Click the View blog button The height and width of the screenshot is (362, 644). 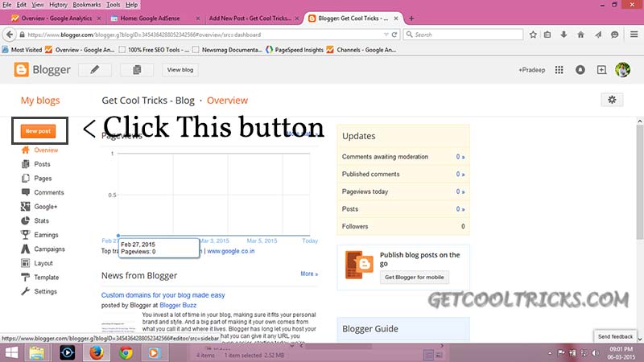coord(180,70)
